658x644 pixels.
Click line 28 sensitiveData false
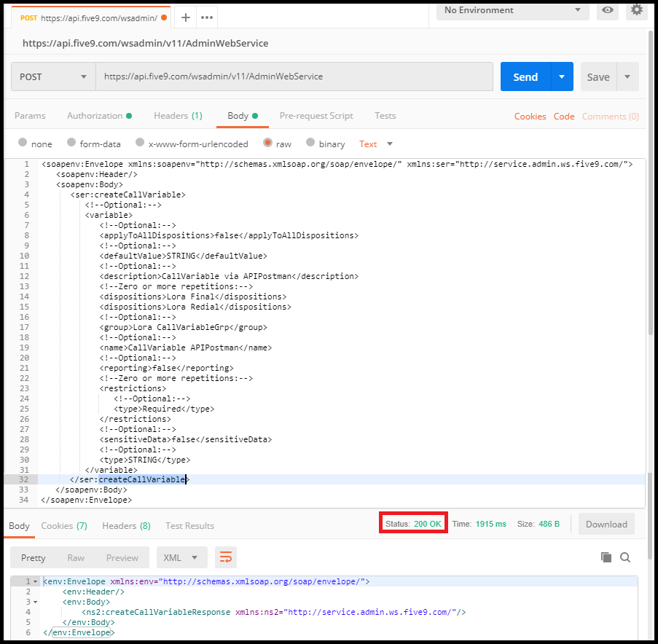point(186,439)
